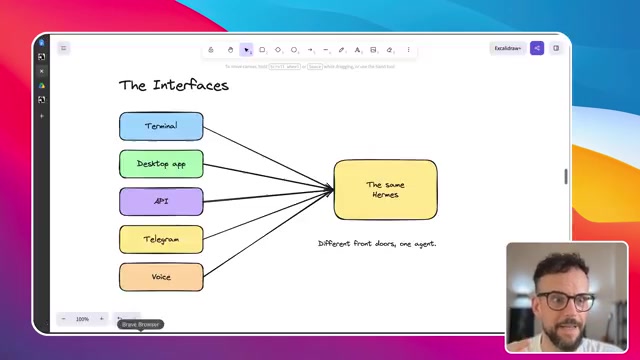640x360 pixels.
Task: Click the presenter webcam thumbnail
Action: (567, 297)
